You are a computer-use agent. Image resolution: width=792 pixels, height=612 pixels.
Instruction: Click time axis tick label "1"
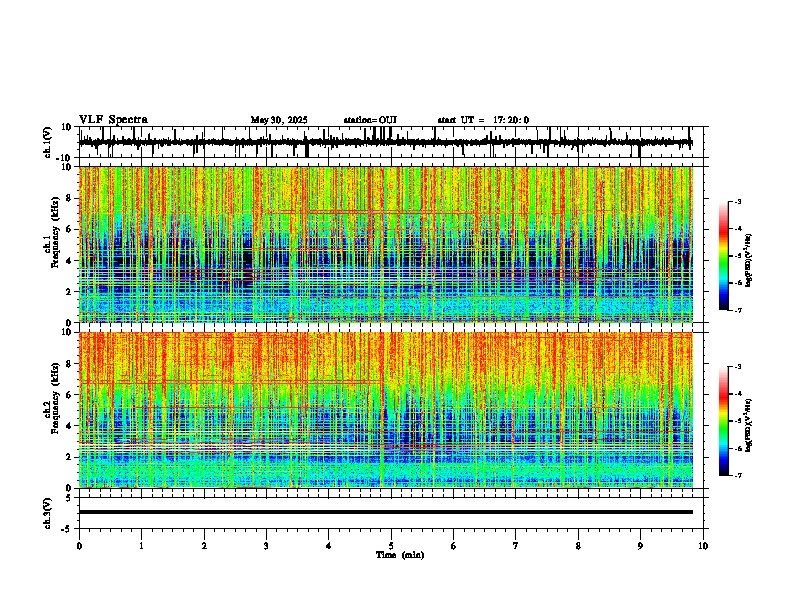(x=141, y=546)
